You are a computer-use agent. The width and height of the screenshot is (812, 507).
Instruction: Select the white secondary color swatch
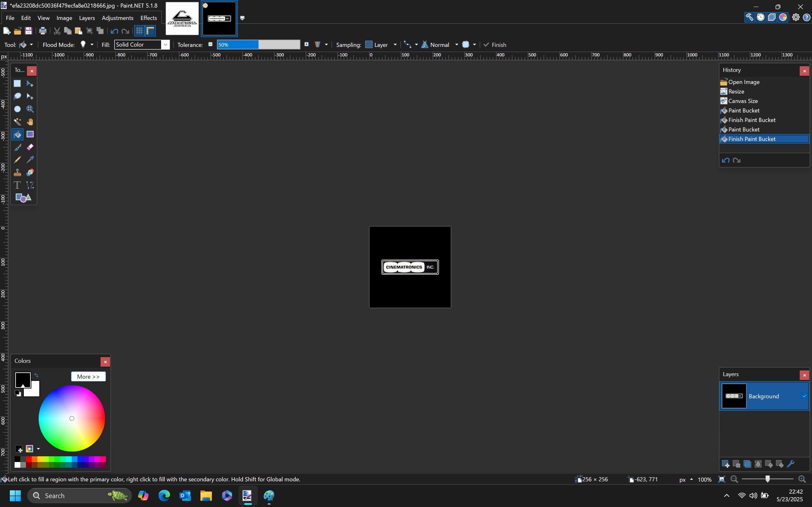(x=35, y=392)
